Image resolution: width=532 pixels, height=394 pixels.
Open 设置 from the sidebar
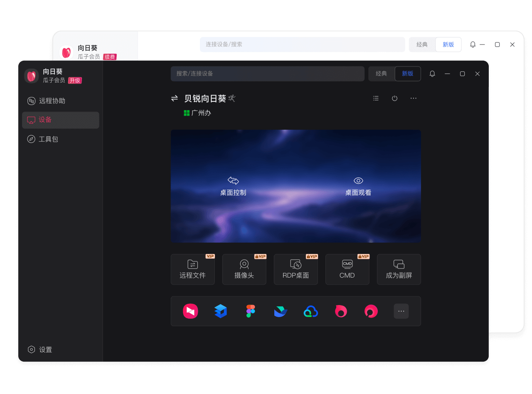pos(39,350)
